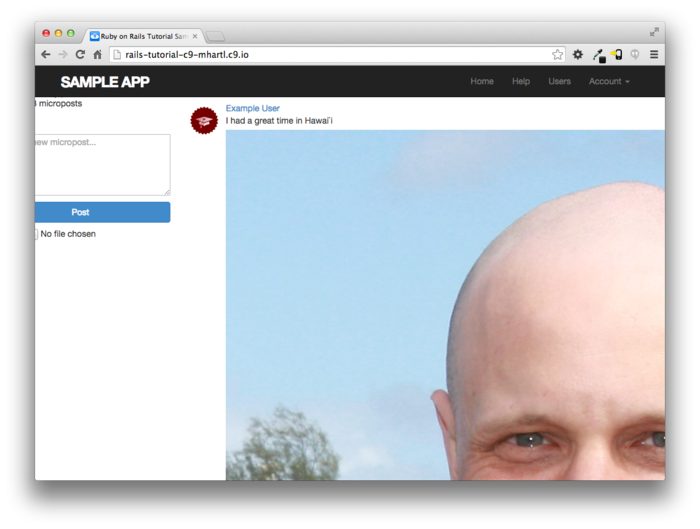Open the Help page from navbar
The height and width of the screenshot is (529, 700).
click(x=521, y=81)
